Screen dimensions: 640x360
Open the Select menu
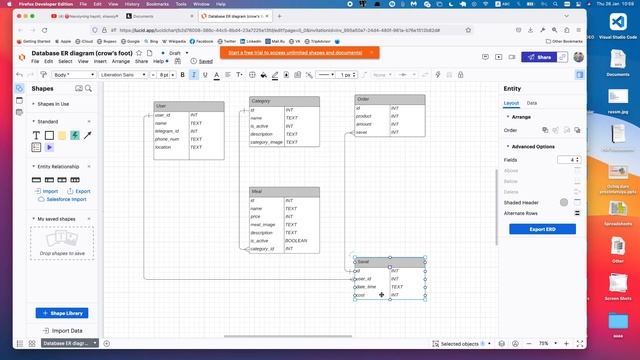[65, 62]
